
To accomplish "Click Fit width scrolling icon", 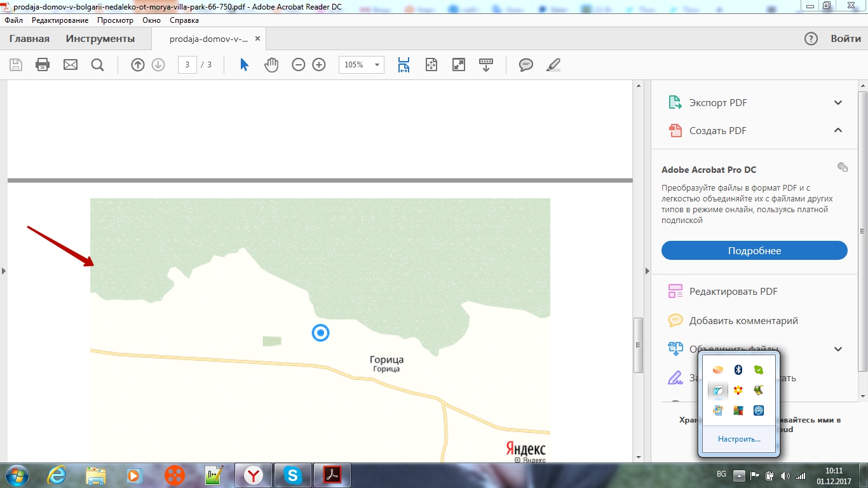I will point(403,64).
